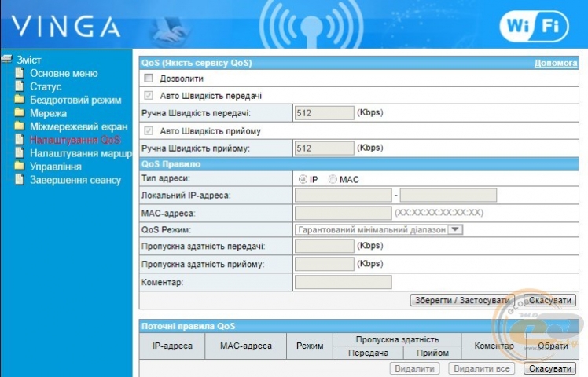
Task: Open the Допомога help link
Action: click(x=556, y=63)
